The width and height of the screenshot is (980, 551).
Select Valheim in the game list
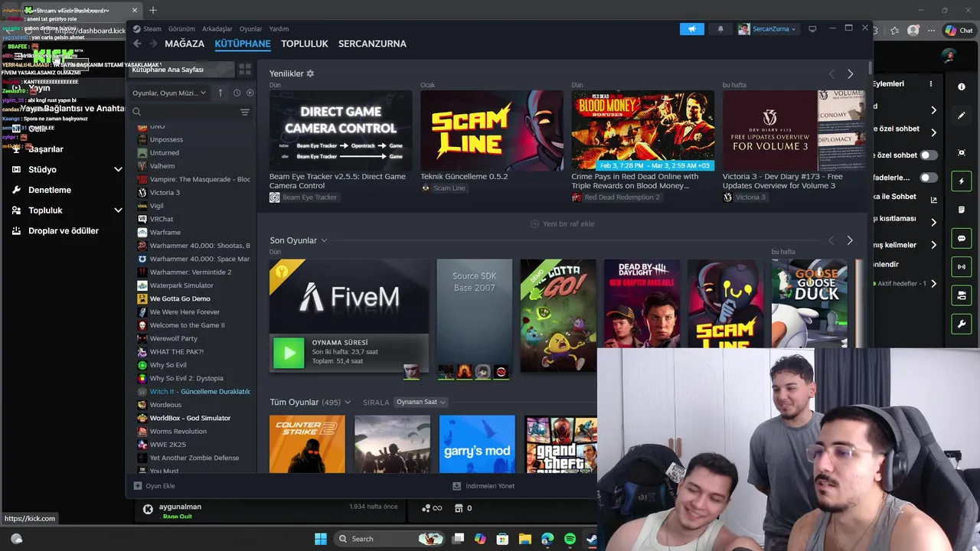pyautogui.click(x=162, y=166)
